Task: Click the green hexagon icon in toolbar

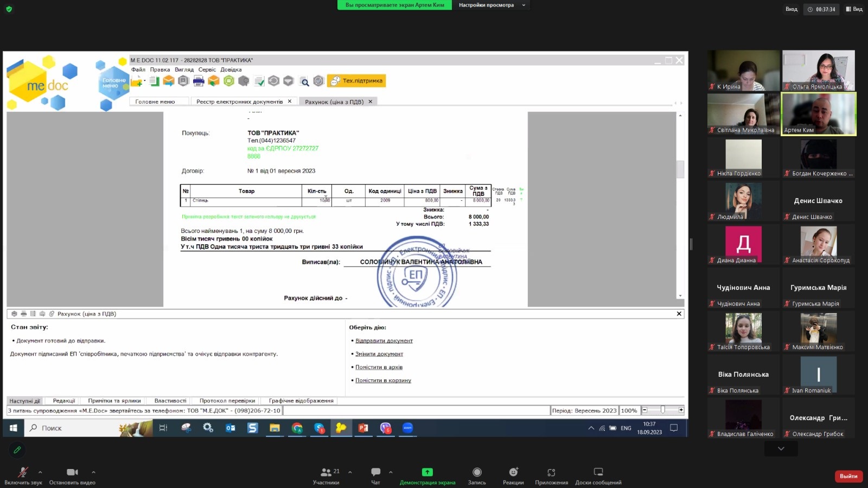Action: click(229, 81)
